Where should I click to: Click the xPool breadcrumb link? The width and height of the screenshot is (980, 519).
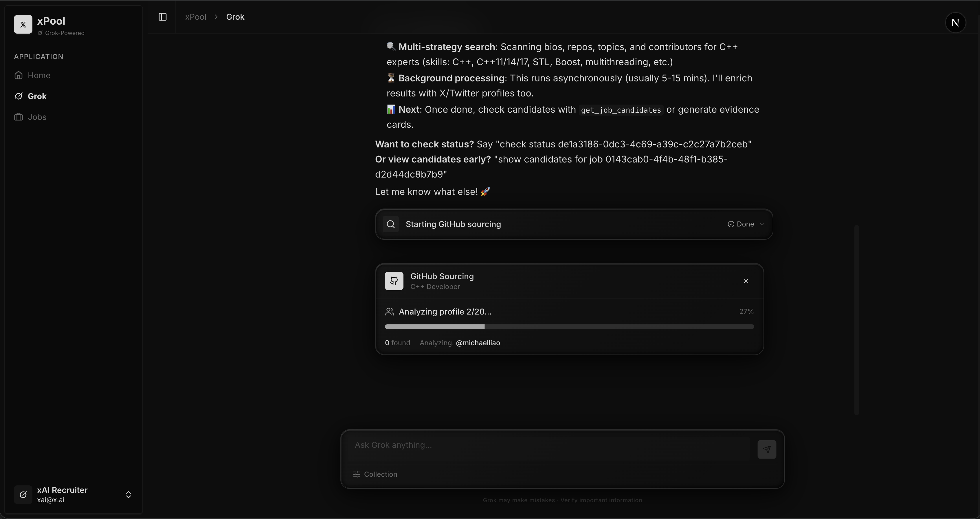[196, 17]
